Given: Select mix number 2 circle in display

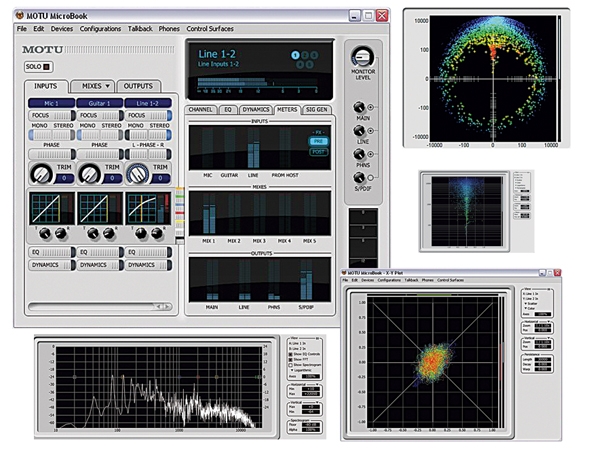Looking at the screenshot, I should 305,55.
